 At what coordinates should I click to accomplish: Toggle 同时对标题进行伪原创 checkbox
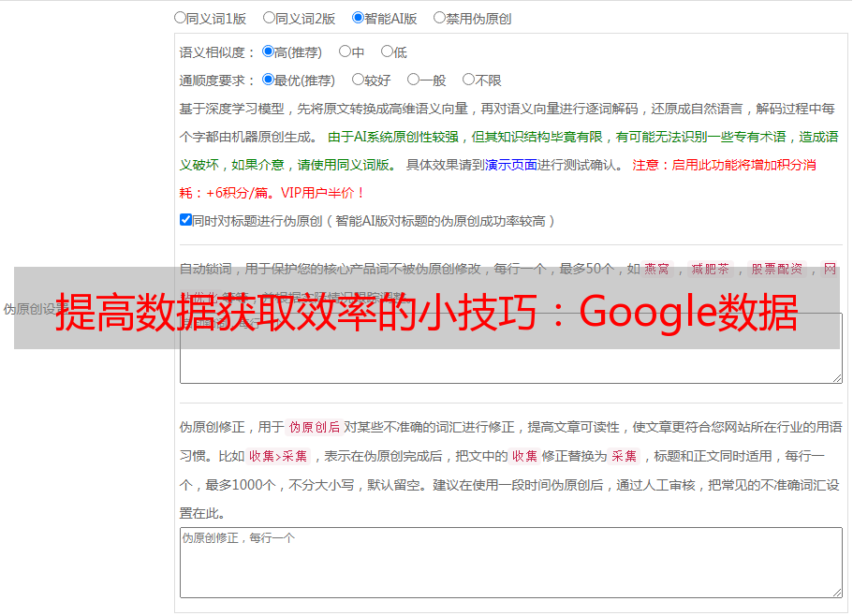185,220
